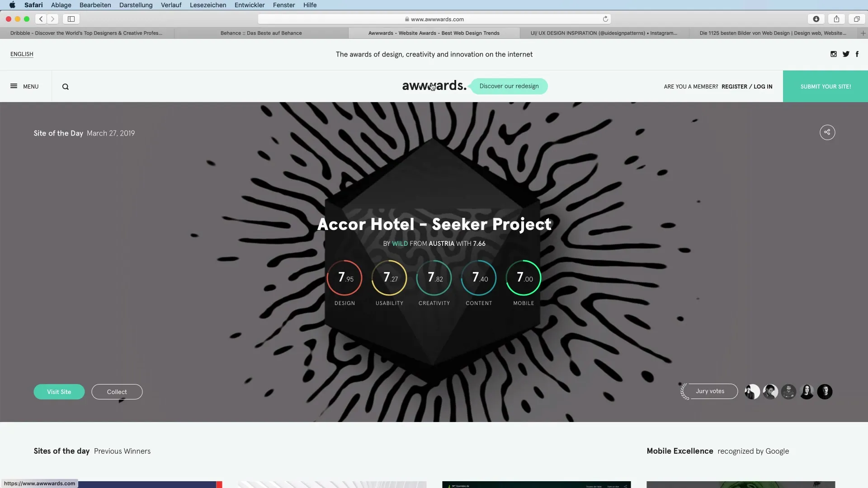Click the Mobile Excellence heading
The image size is (868, 488).
[680, 451]
